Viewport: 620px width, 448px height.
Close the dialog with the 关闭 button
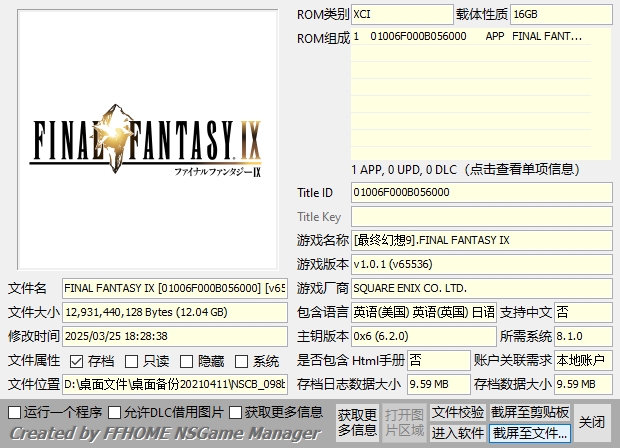592,423
